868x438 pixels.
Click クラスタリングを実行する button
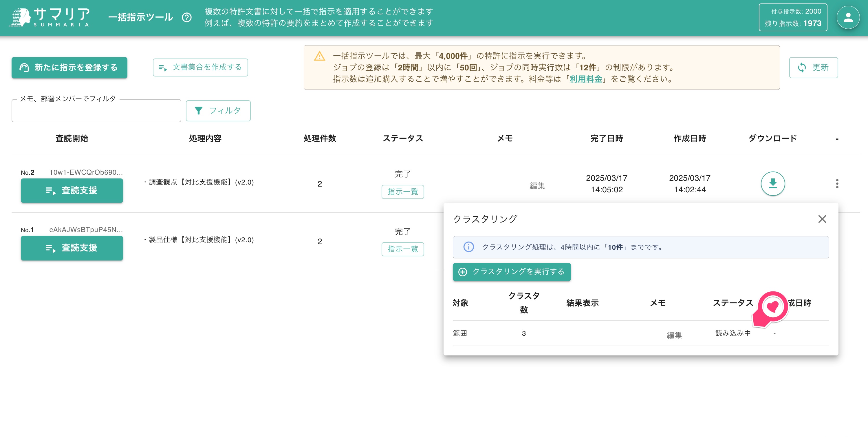tap(512, 272)
